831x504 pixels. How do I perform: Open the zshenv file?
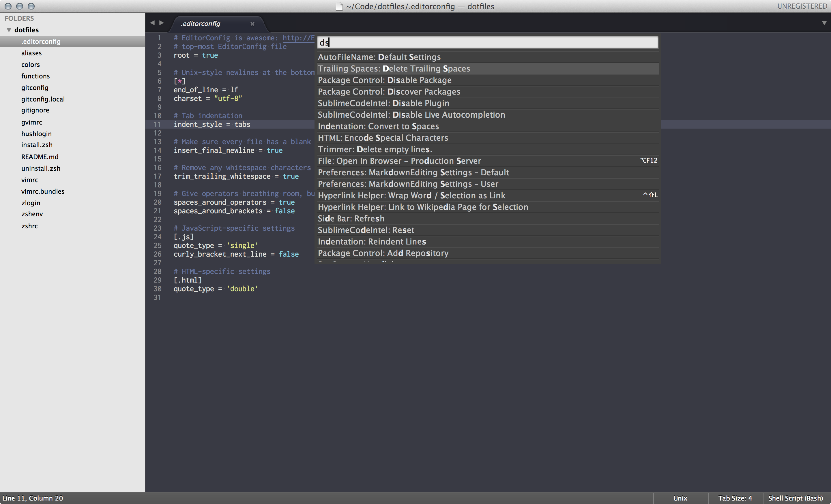32,214
